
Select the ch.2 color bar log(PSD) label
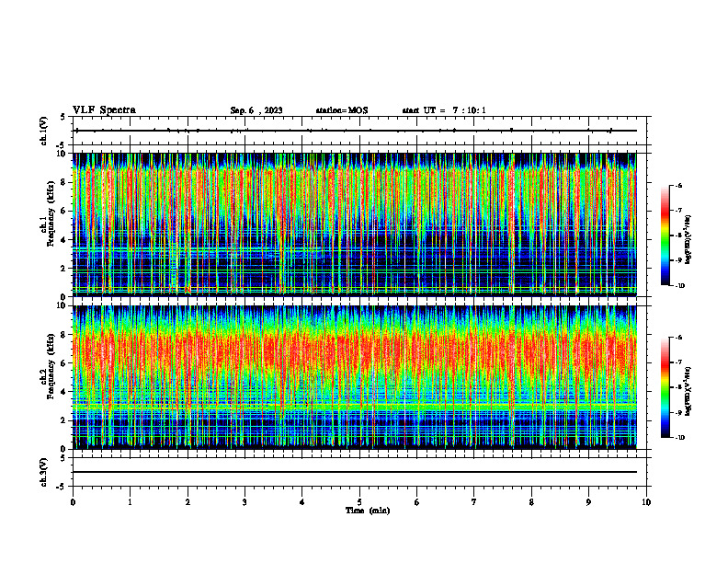(688, 392)
